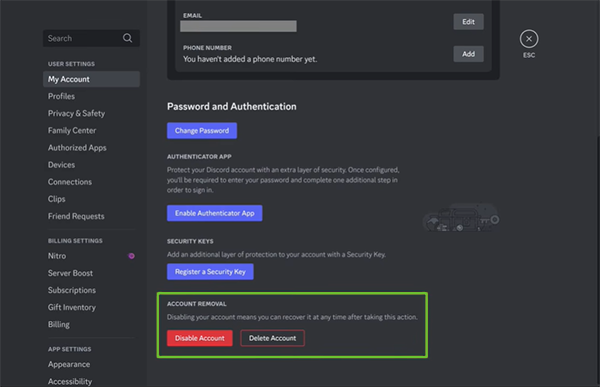
Task: Open Clips settings
Action: click(x=91, y=199)
